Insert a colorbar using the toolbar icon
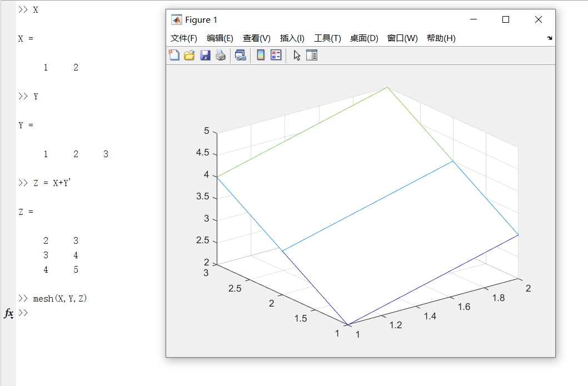This screenshot has height=386, width=588. click(x=261, y=55)
